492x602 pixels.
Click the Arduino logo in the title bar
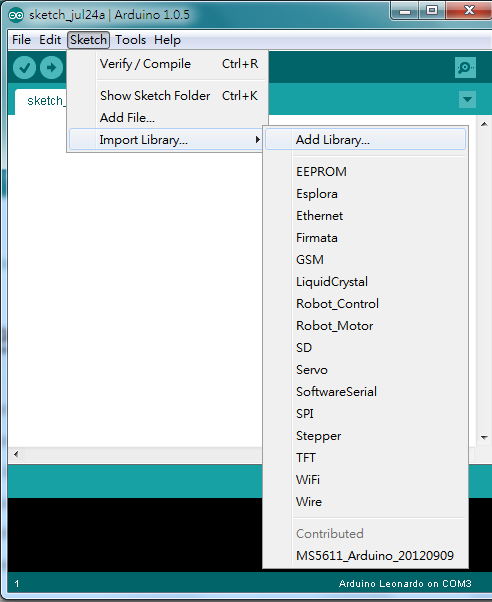(x=16, y=15)
